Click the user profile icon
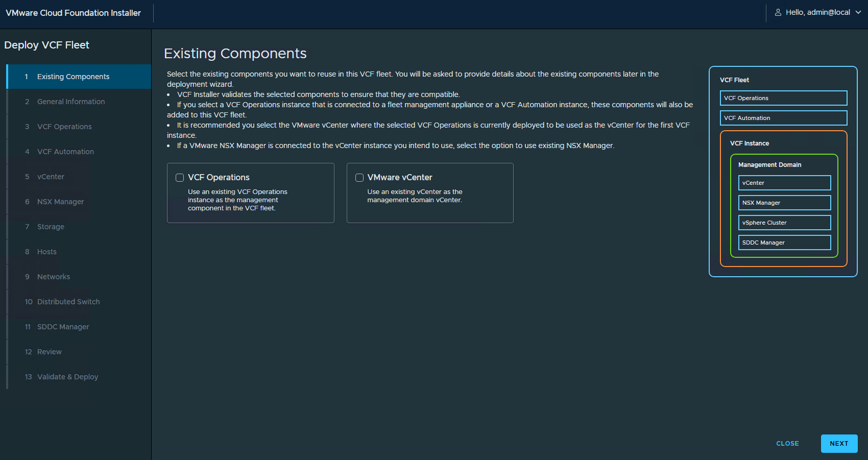The width and height of the screenshot is (868, 460). click(x=778, y=12)
